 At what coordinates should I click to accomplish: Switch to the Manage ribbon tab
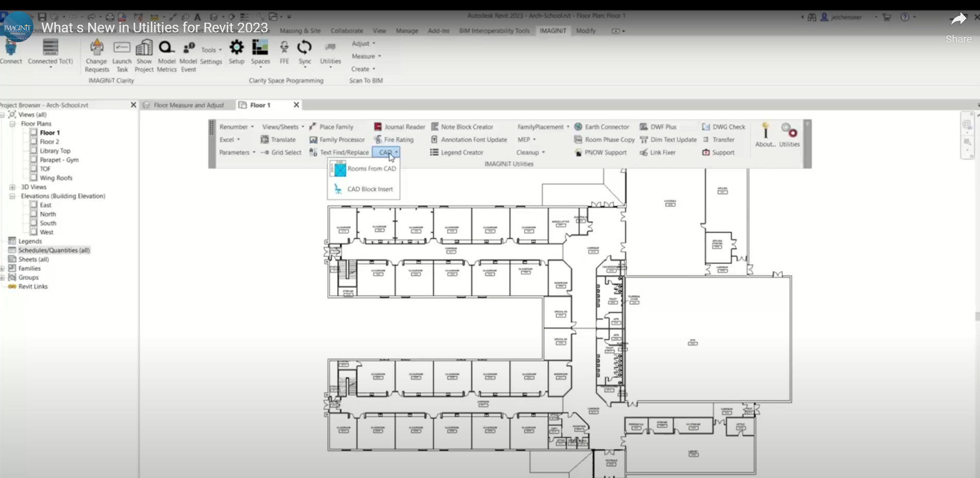click(406, 31)
